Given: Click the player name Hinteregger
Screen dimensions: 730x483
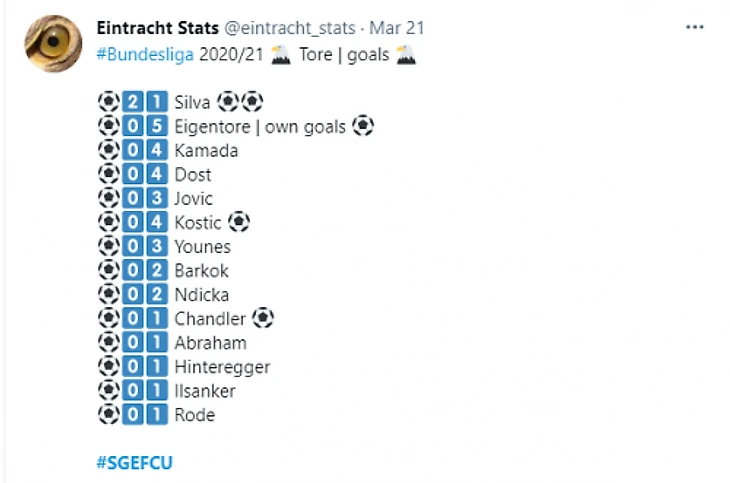Looking at the screenshot, I should coord(222,367).
